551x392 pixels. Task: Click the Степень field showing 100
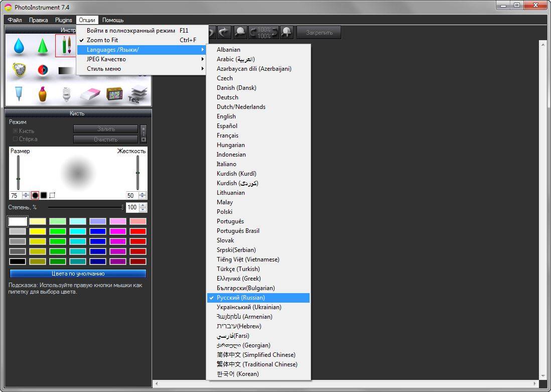pyautogui.click(x=132, y=207)
